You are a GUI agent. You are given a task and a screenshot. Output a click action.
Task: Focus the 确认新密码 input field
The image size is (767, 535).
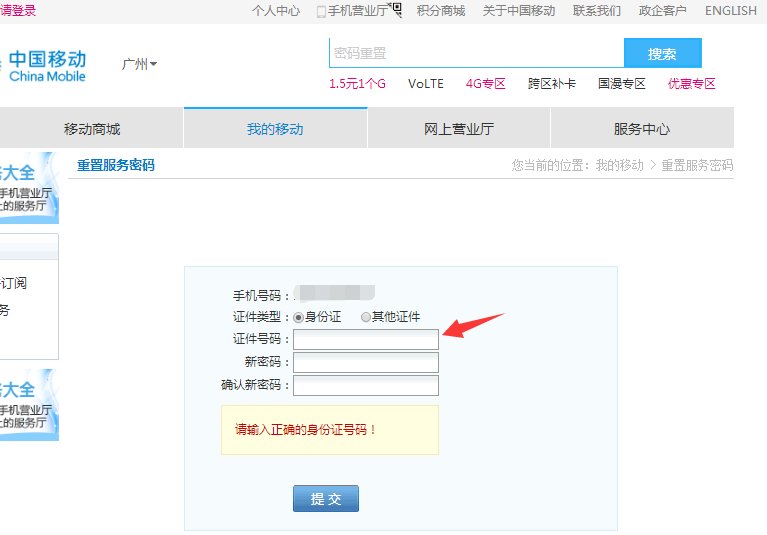(x=366, y=385)
